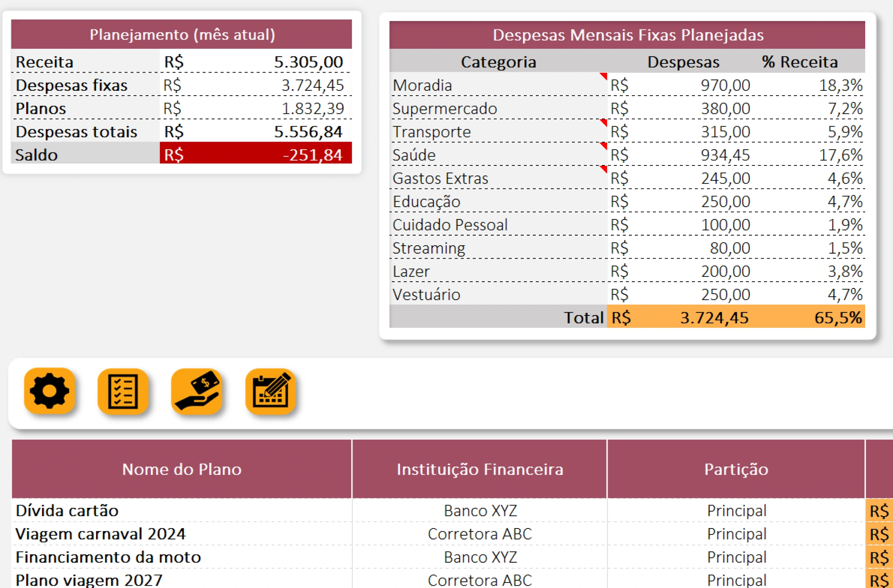The width and height of the screenshot is (893, 588).
Task: Select Moradia percentage 18,3%
Action: [x=841, y=85]
